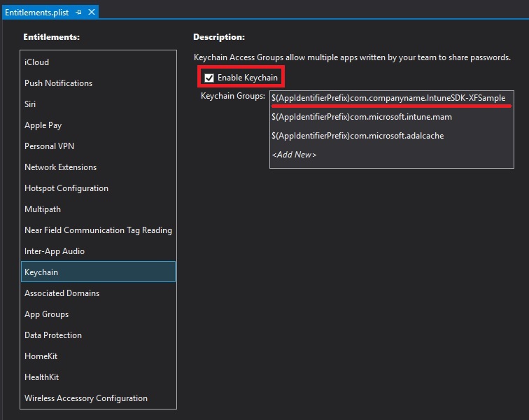The image size is (529, 420).
Task: Select the com.microsoft.adalcache keychain group
Action: pos(391,136)
